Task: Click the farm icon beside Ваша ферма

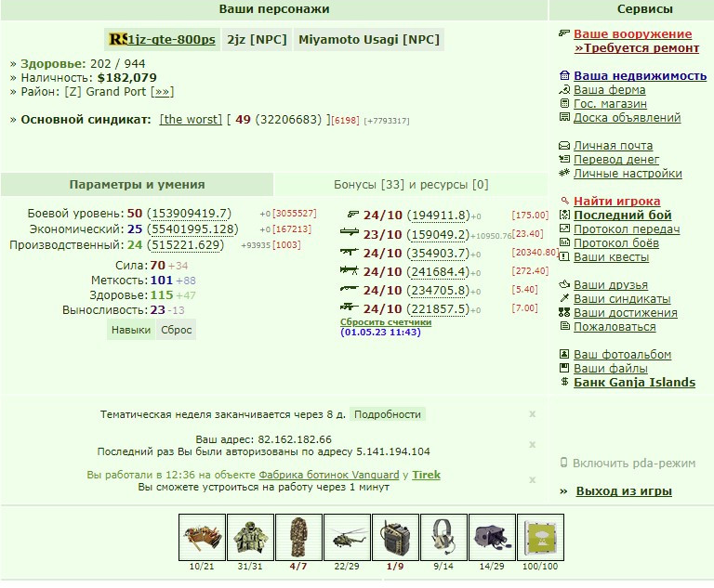Action: click(564, 89)
